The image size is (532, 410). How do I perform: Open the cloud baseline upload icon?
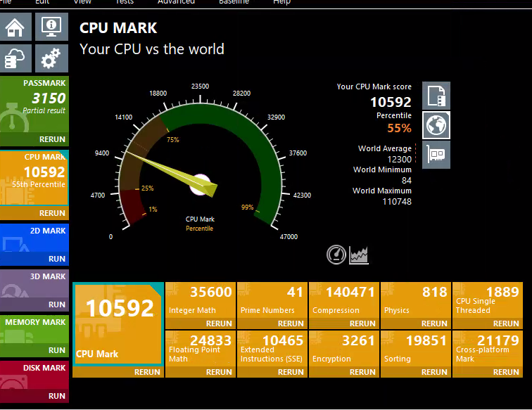coord(15,58)
